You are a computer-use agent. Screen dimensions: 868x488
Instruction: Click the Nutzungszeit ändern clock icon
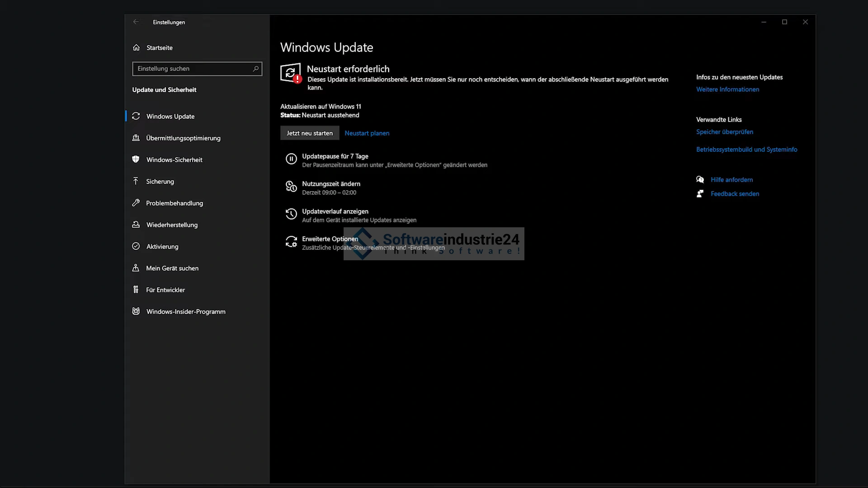291,187
